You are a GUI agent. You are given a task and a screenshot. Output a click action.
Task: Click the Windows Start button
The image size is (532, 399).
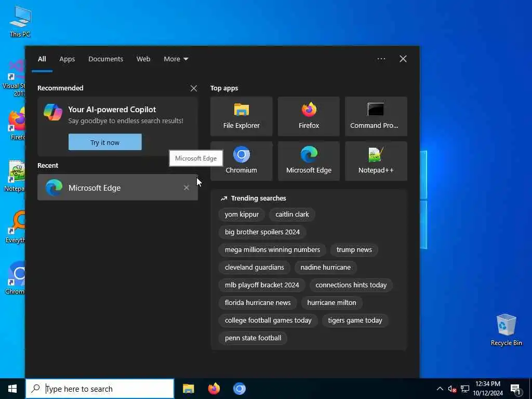[12, 389]
